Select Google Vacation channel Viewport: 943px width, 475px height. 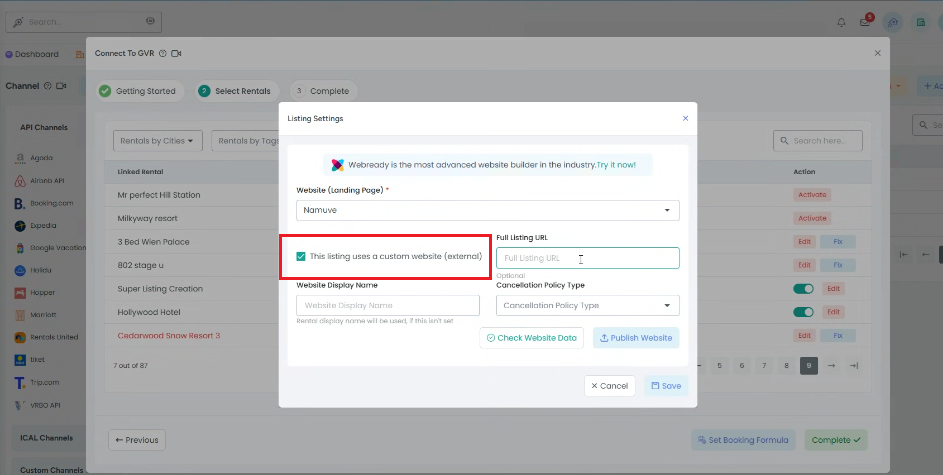point(50,248)
